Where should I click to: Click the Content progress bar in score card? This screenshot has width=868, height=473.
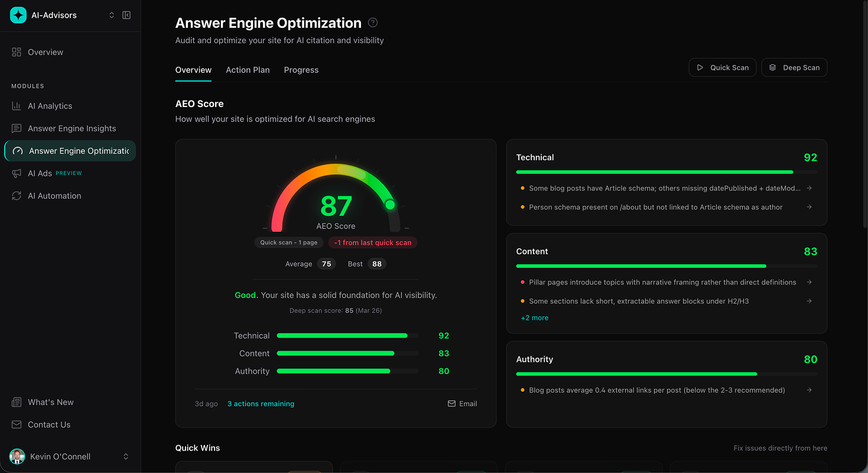pos(347,354)
